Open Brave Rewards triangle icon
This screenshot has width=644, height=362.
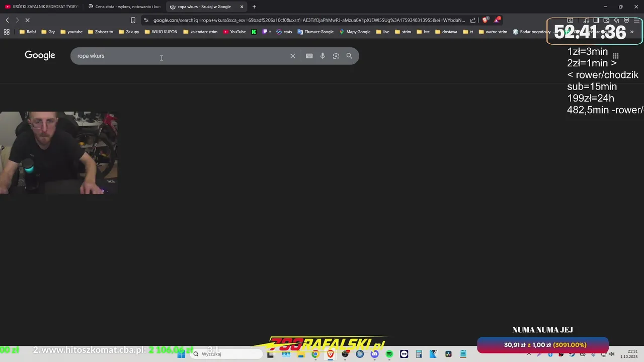point(497,20)
